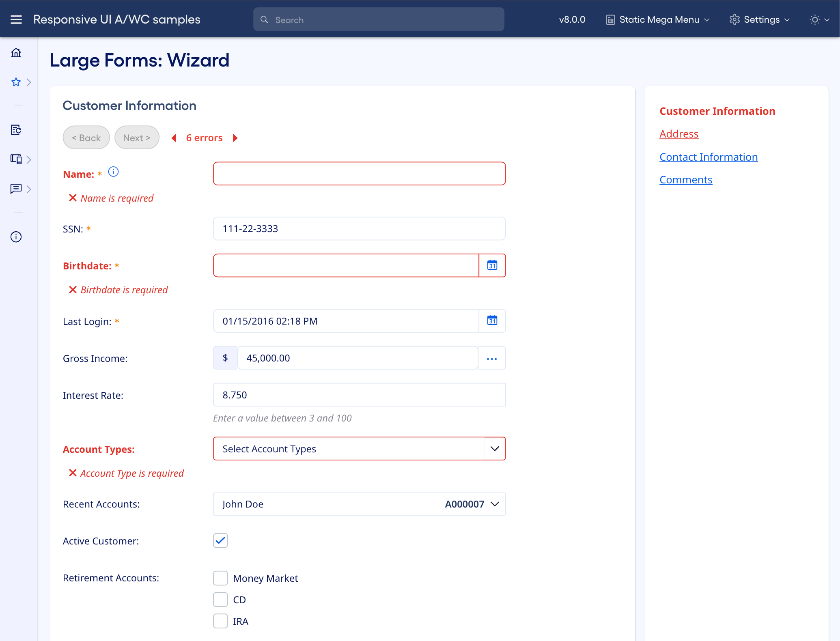Open the Favorites star icon in sidebar

click(x=16, y=82)
